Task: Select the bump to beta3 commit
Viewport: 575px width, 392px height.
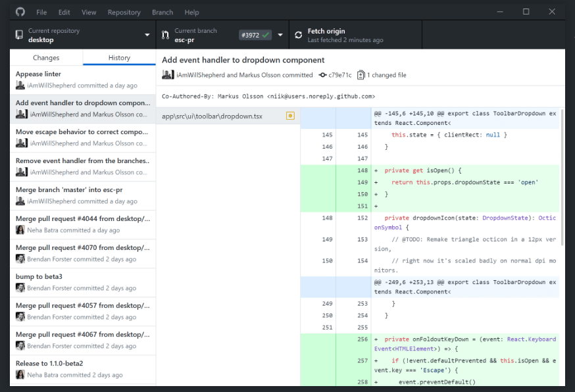Action: [83, 283]
